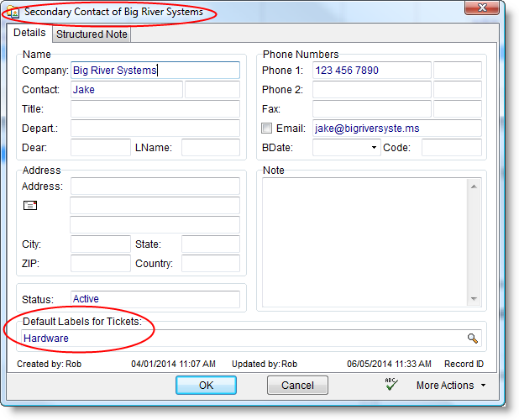
Task: Click the City input field
Action: (x=100, y=244)
